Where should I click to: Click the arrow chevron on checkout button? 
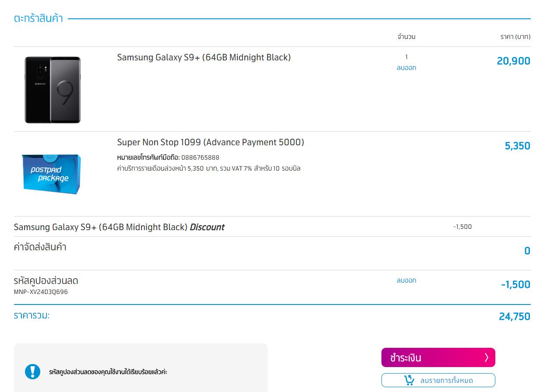pos(486,357)
